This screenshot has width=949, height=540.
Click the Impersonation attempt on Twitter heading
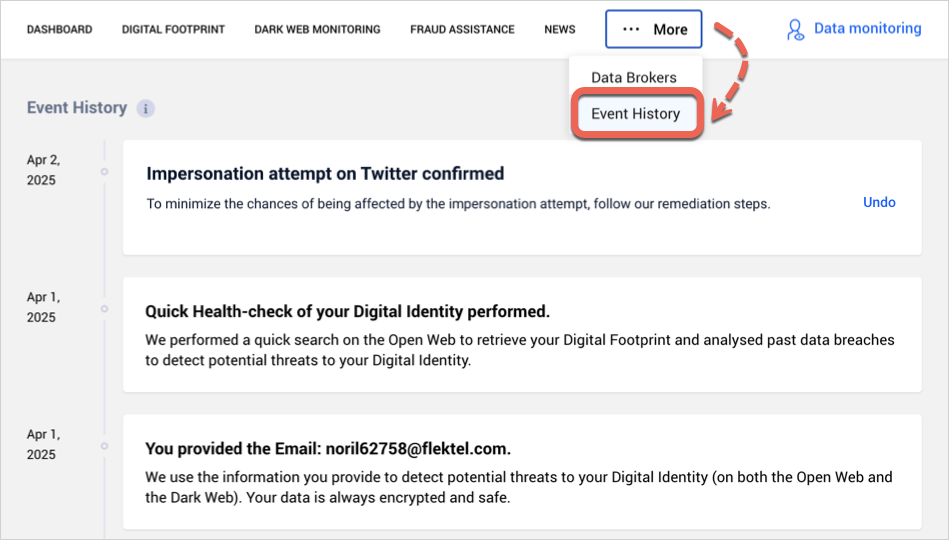click(325, 174)
